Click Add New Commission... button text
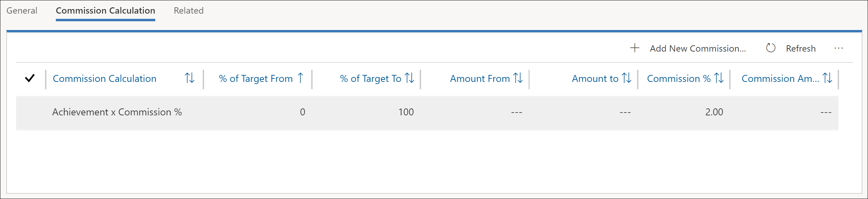This screenshot has height=199, width=868. tap(698, 48)
